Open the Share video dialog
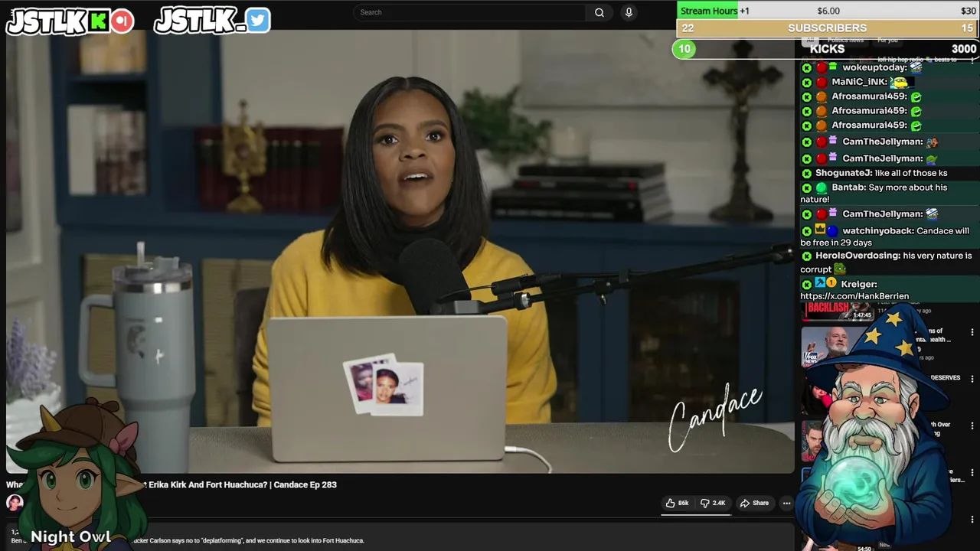The image size is (980, 551). tap(754, 503)
